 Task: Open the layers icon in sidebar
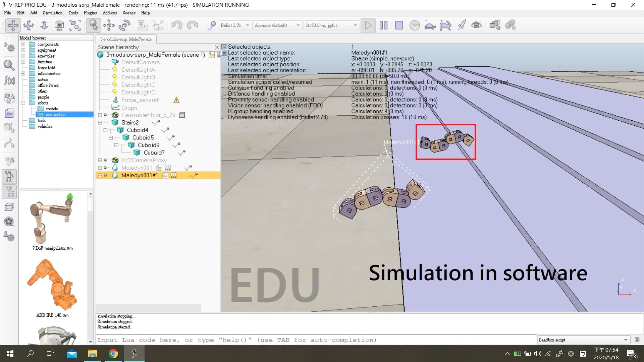click(9, 207)
